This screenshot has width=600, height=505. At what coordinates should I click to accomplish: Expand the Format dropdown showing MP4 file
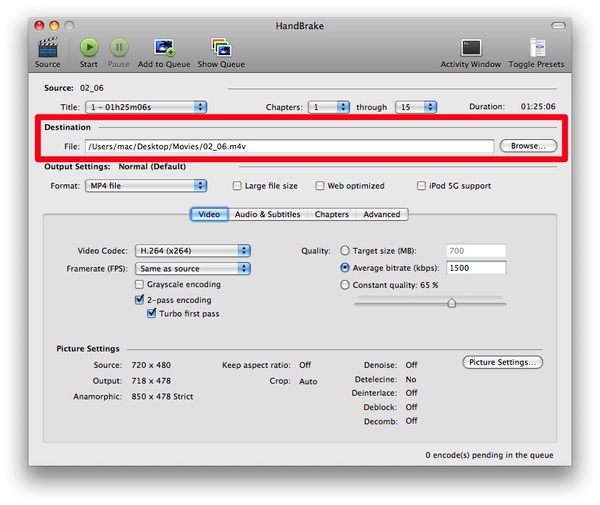click(x=146, y=186)
